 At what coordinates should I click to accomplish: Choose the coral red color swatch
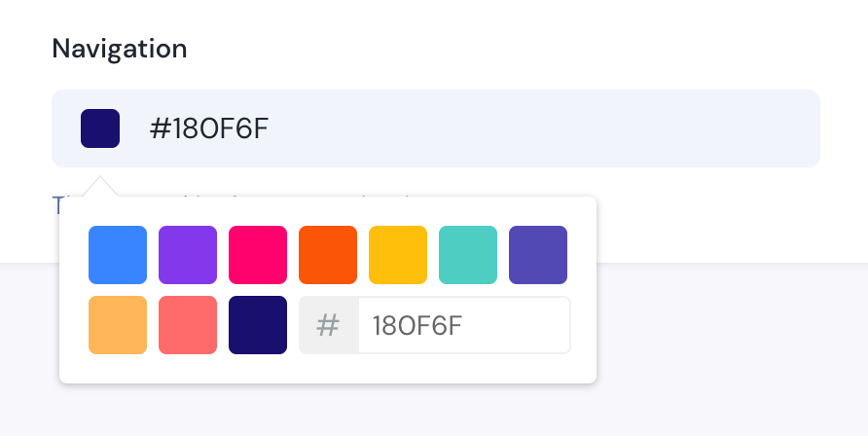coord(188,325)
